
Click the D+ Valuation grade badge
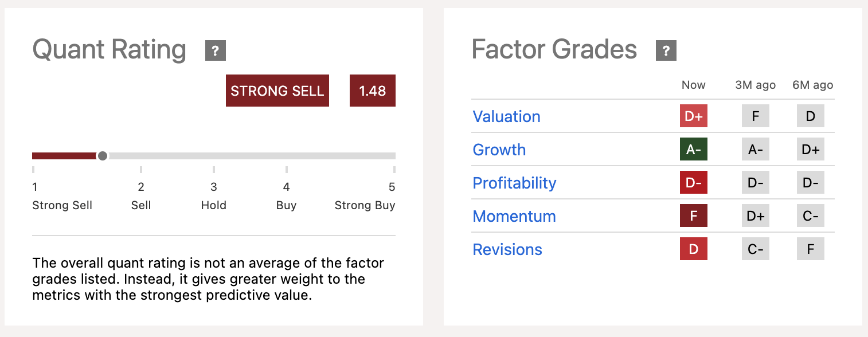pos(693,116)
